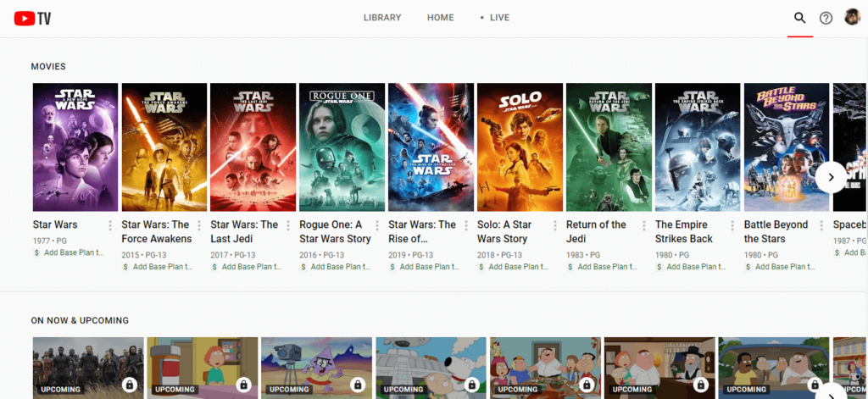Image resolution: width=868 pixels, height=399 pixels.
Task: Open more options for Battle Beyond the Stars
Action: [821, 225]
